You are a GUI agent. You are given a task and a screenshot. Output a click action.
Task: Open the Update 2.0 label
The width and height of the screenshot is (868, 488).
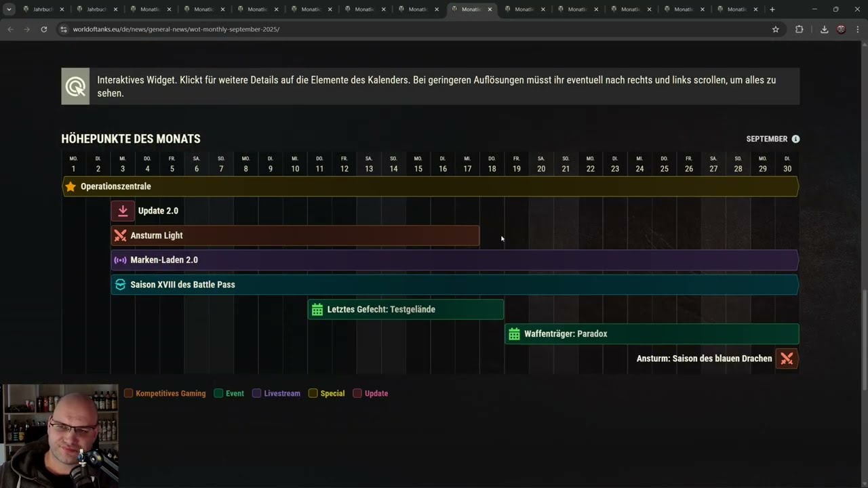click(x=158, y=211)
